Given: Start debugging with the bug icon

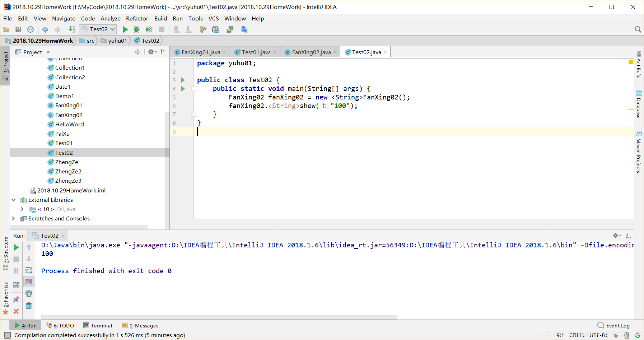Looking at the screenshot, I should [137, 29].
